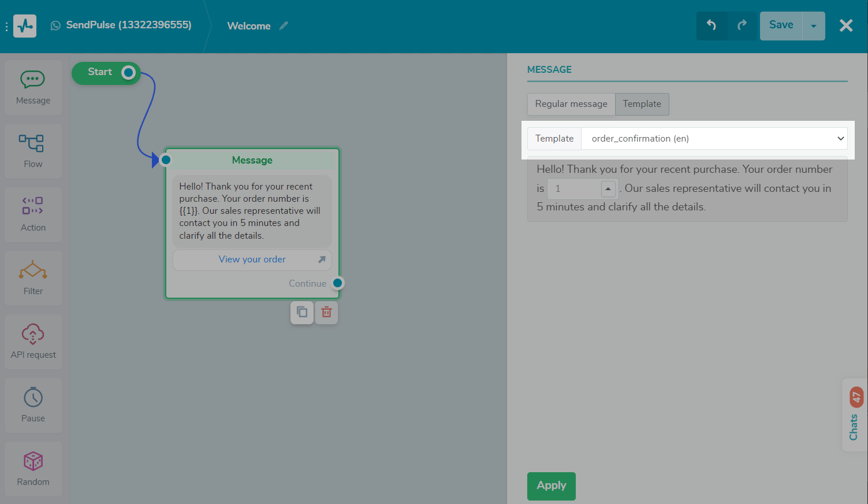Open the three-dot menu beside logo

coord(6,27)
